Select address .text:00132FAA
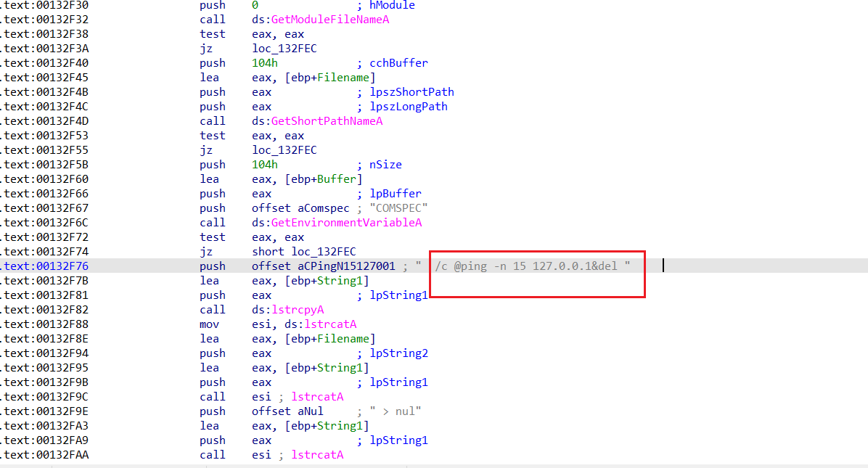Image resolution: width=868 pixels, height=468 pixels. point(44,455)
